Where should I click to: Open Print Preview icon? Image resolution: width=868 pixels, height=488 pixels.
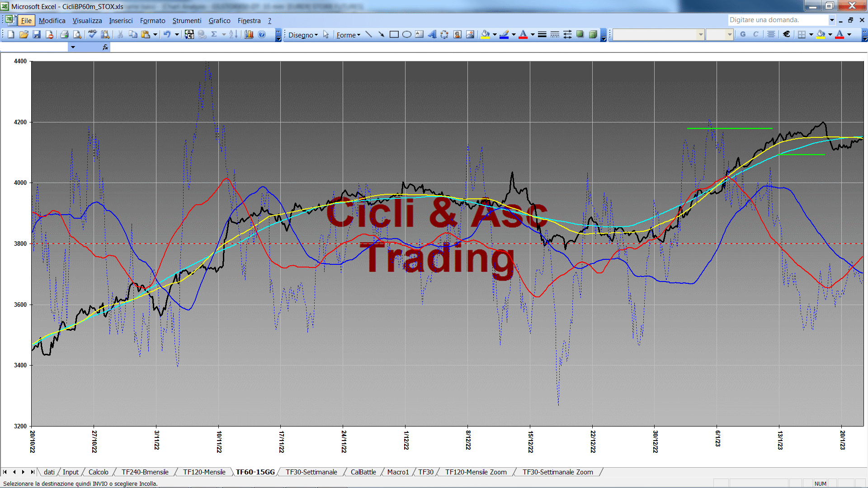pyautogui.click(x=77, y=35)
